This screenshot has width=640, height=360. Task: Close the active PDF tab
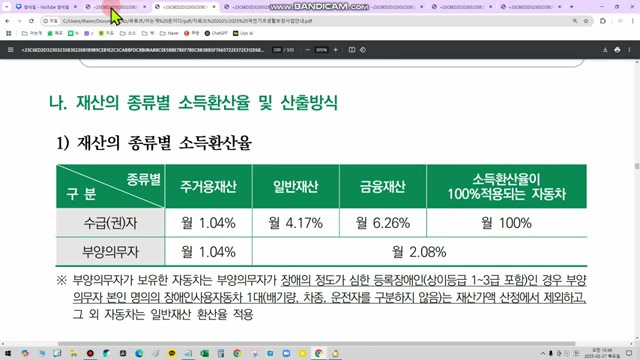[x=213, y=7]
